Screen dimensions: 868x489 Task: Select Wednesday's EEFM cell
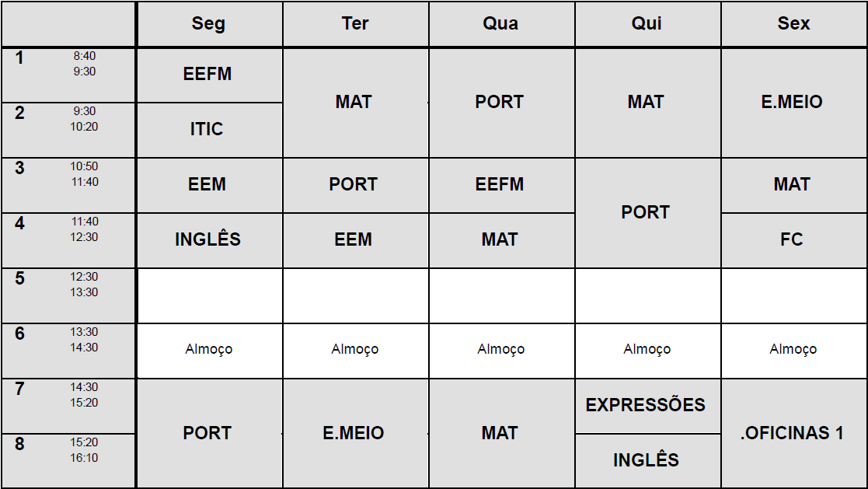[500, 184]
